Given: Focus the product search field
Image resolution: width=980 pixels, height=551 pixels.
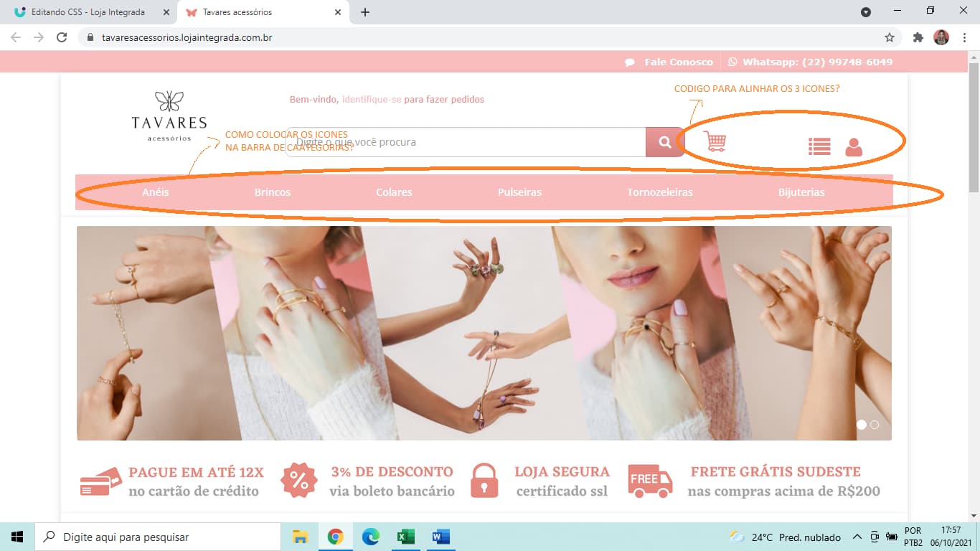Looking at the screenshot, I should (x=466, y=142).
